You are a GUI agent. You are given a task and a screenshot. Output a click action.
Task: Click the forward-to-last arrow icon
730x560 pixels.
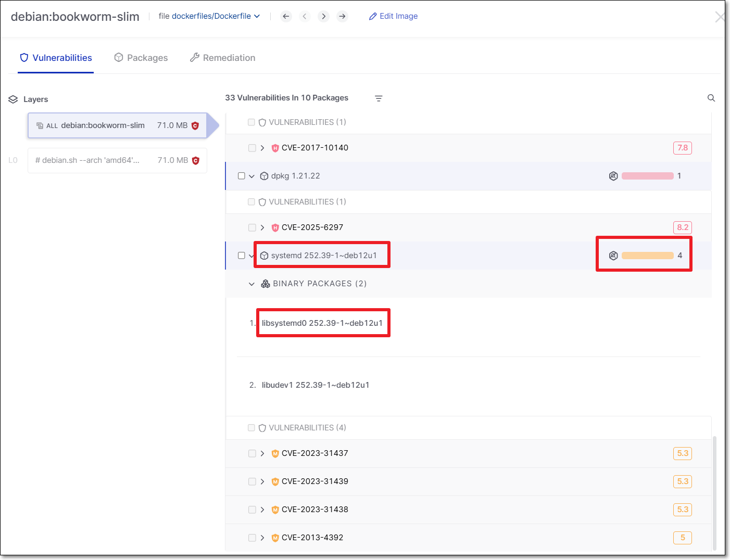pyautogui.click(x=342, y=16)
